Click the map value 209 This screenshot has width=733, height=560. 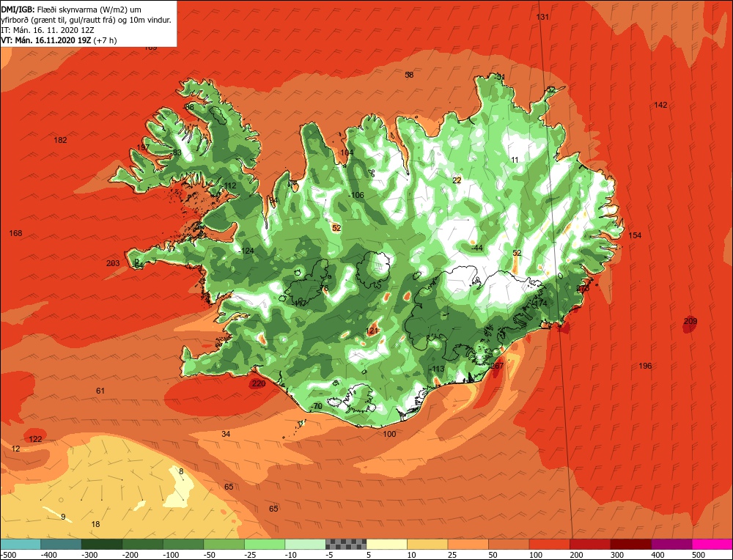pyautogui.click(x=690, y=321)
